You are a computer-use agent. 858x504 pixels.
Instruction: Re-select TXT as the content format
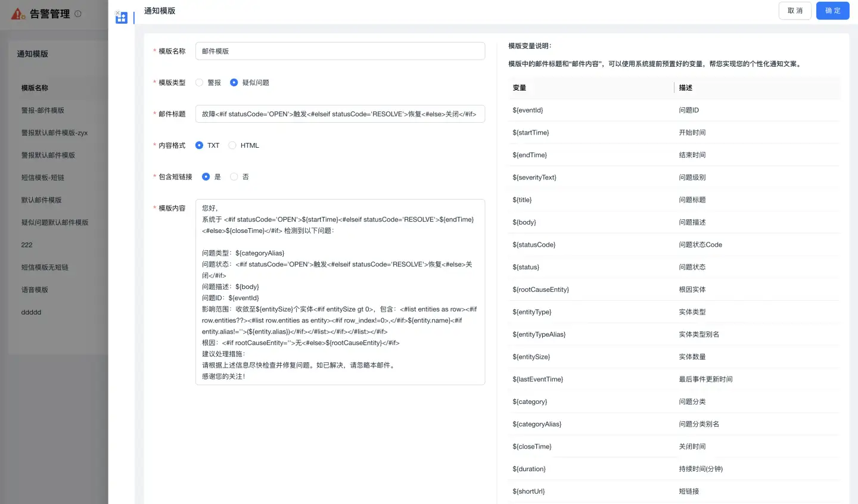[x=199, y=145]
